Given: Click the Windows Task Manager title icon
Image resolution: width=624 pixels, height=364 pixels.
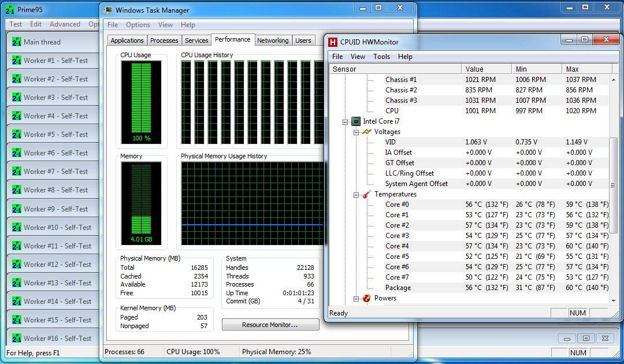Looking at the screenshot, I should [107, 10].
